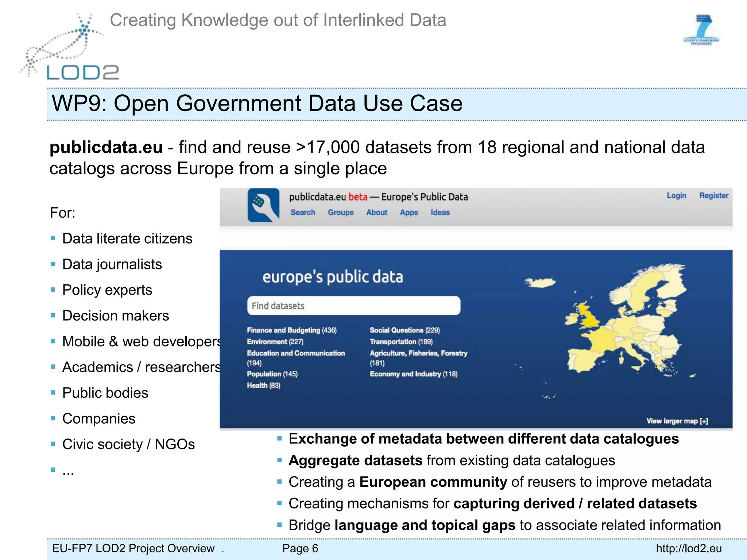Click the publicdata.eu wrench logo icon
The height and width of the screenshot is (560, 747).
(x=263, y=205)
